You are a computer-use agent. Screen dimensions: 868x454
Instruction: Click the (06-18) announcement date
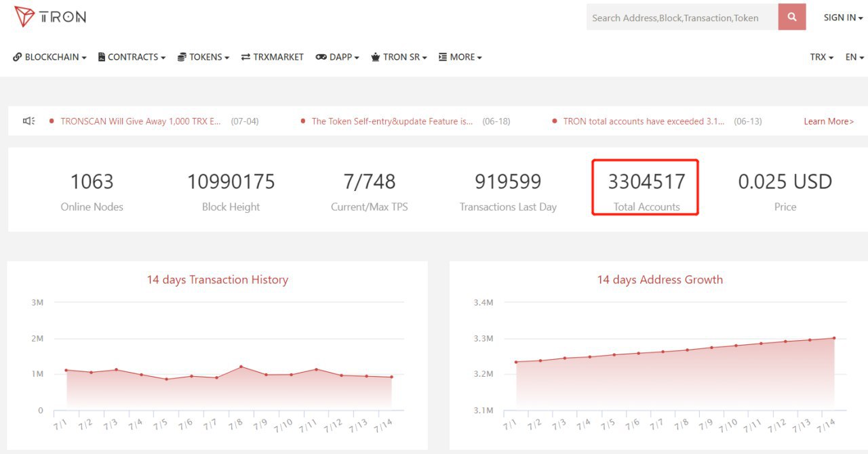496,121
